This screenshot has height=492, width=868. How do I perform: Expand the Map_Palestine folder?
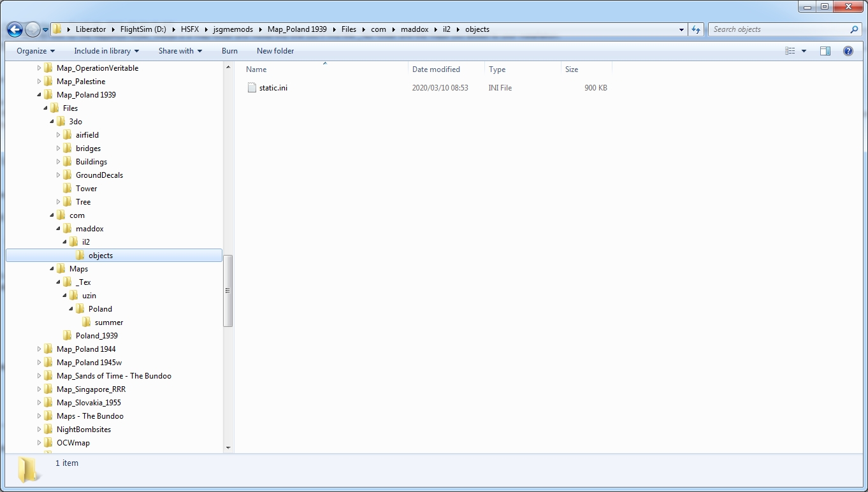(x=39, y=82)
